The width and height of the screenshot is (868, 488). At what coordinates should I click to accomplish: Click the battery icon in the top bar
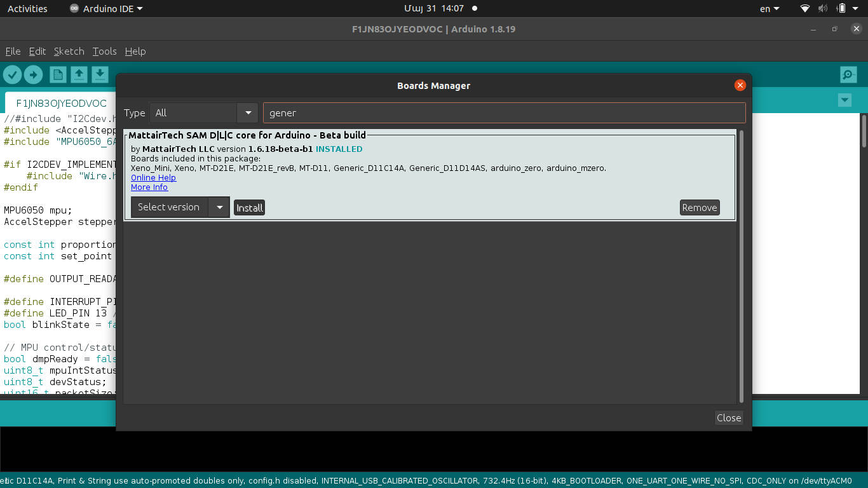[x=841, y=9]
